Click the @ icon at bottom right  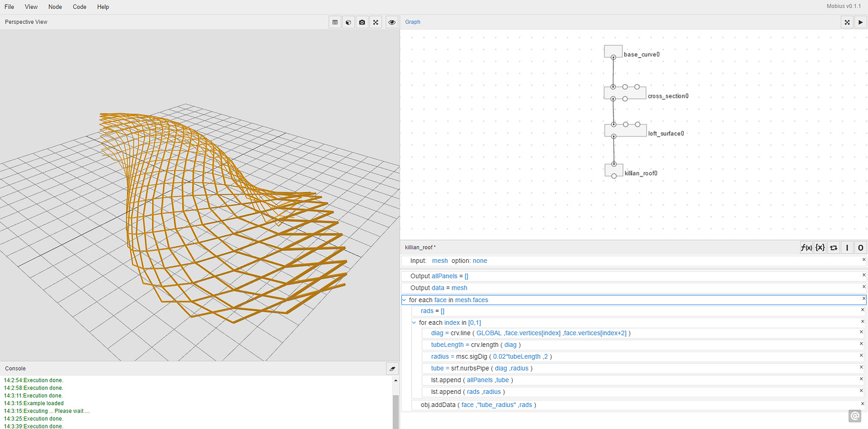pos(855,416)
